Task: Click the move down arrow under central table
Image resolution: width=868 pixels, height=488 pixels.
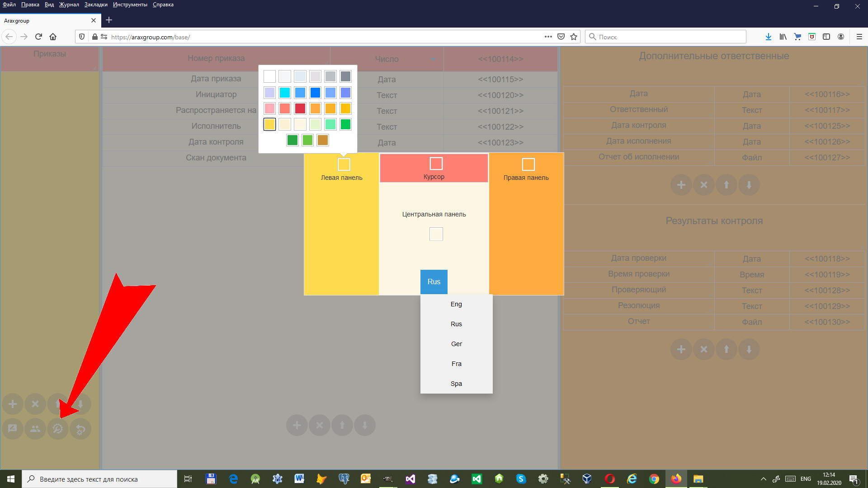Action: (x=365, y=425)
